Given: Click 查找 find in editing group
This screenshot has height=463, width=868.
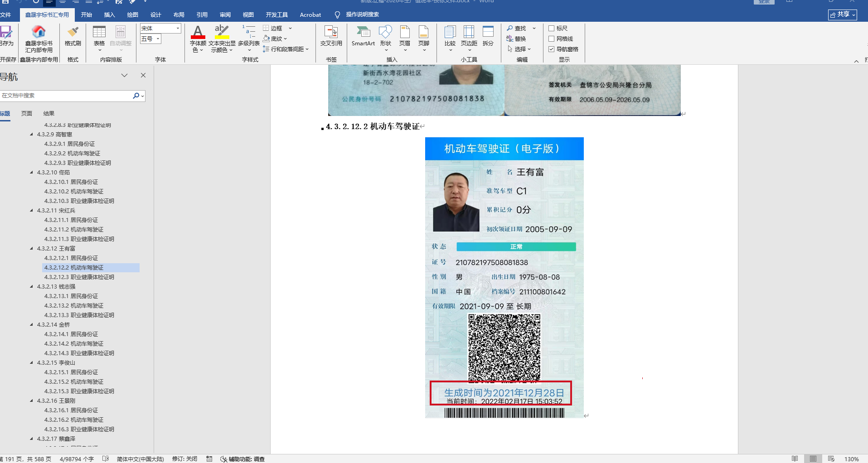Looking at the screenshot, I should [x=517, y=28].
